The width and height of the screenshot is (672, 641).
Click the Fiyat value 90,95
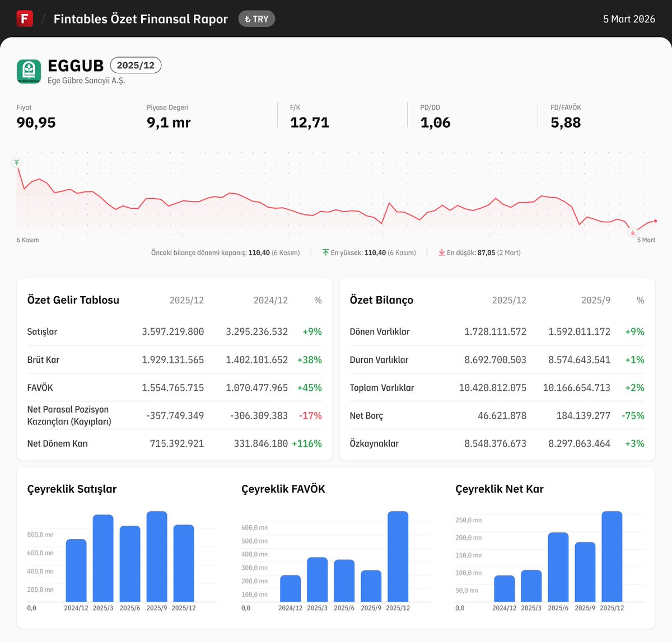point(36,123)
